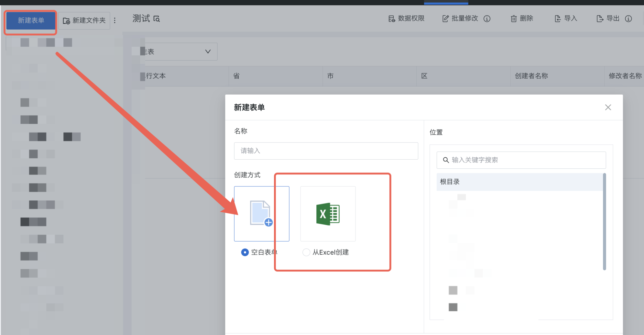Click 批量修改 in the toolbar
The width and height of the screenshot is (644, 335).
click(460, 19)
